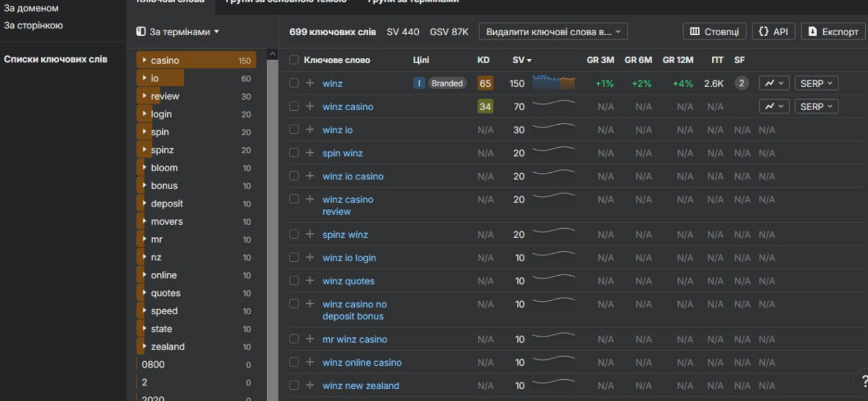Screen dimensions: 868x401
Task: Open the Стовпці columns button
Action: 714,32
